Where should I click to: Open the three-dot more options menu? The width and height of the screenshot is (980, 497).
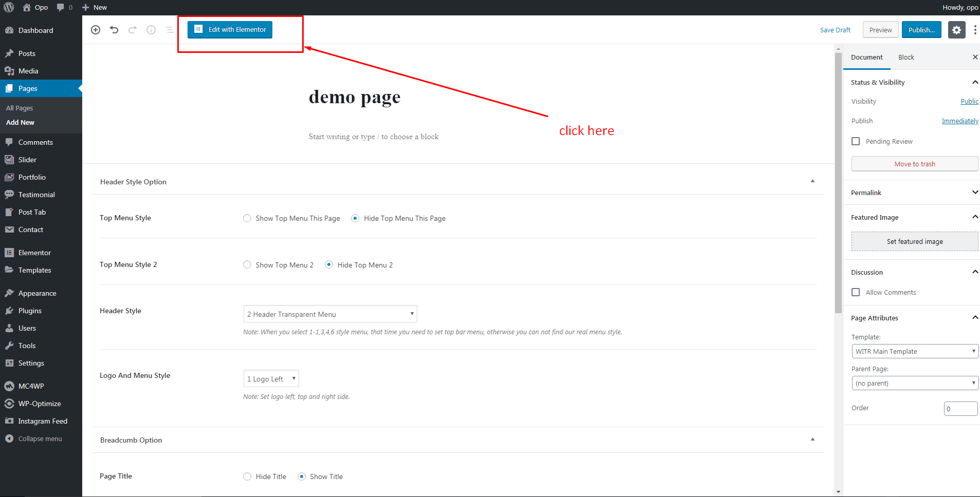(x=975, y=30)
